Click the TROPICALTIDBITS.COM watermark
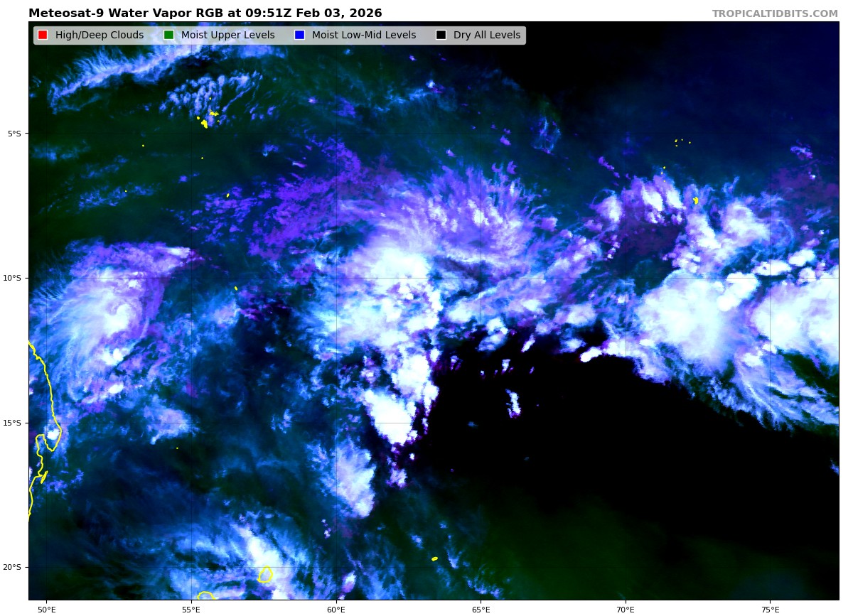This screenshot has height=616, width=853. tap(775, 14)
